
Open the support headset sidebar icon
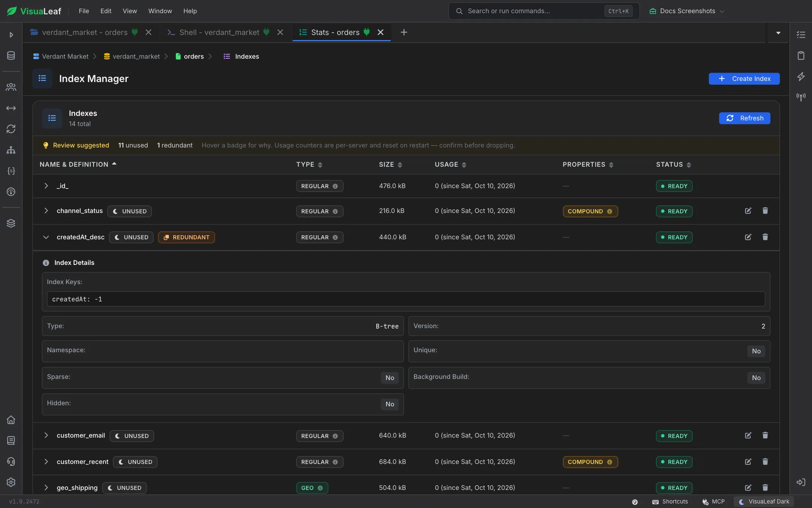tap(11, 461)
